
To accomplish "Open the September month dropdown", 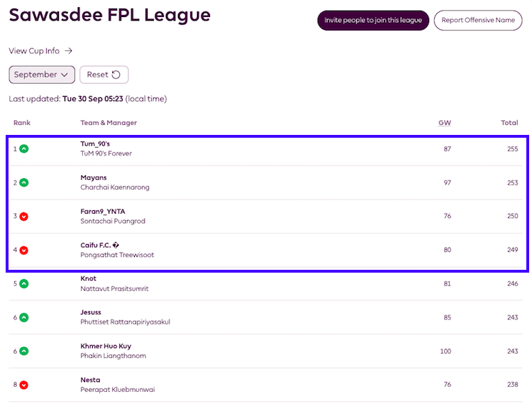I will [42, 75].
